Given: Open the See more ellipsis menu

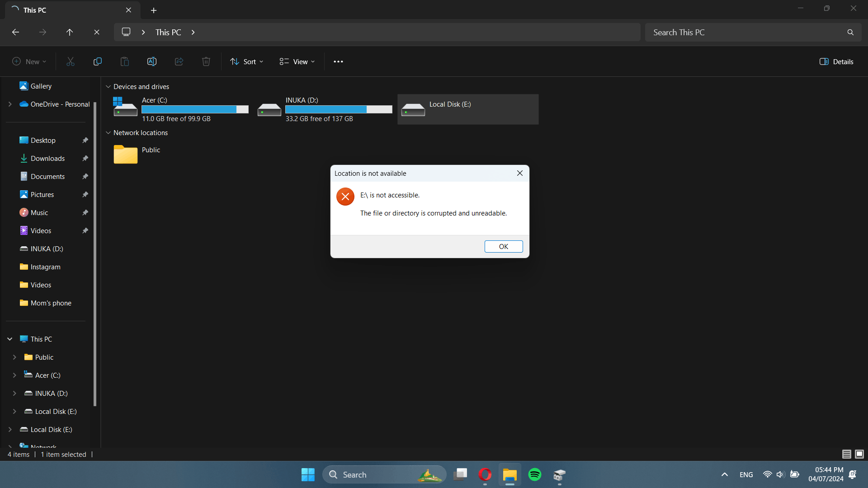Looking at the screenshot, I should 338,61.
